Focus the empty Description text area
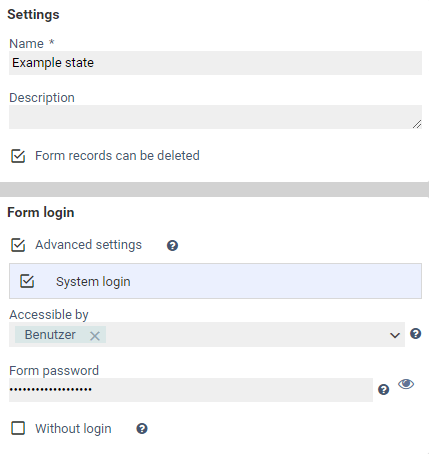Screen dimensions: 429x454 pos(215,117)
